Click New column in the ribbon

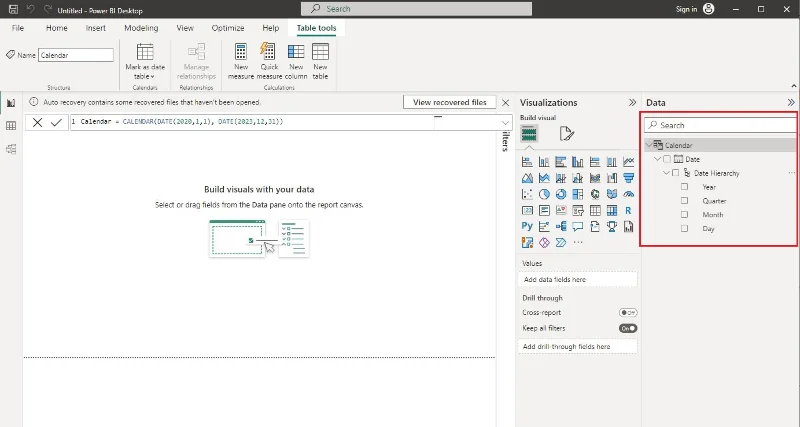tap(296, 61)
